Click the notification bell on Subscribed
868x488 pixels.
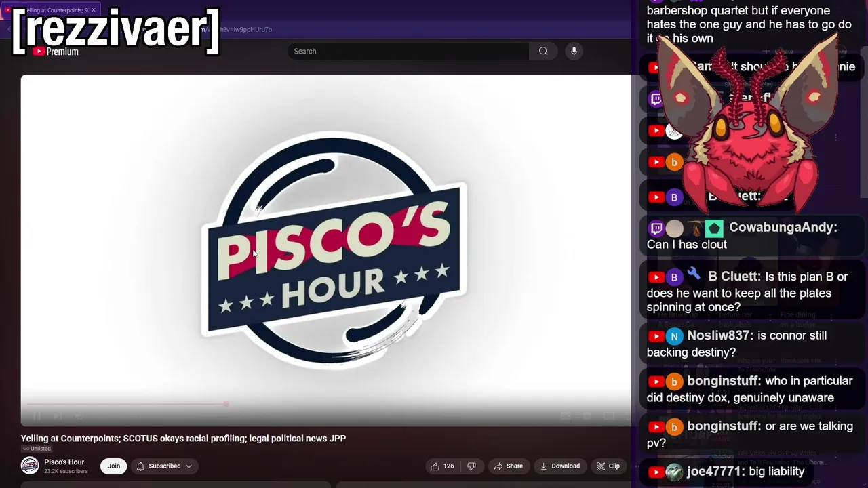(140, 466)
